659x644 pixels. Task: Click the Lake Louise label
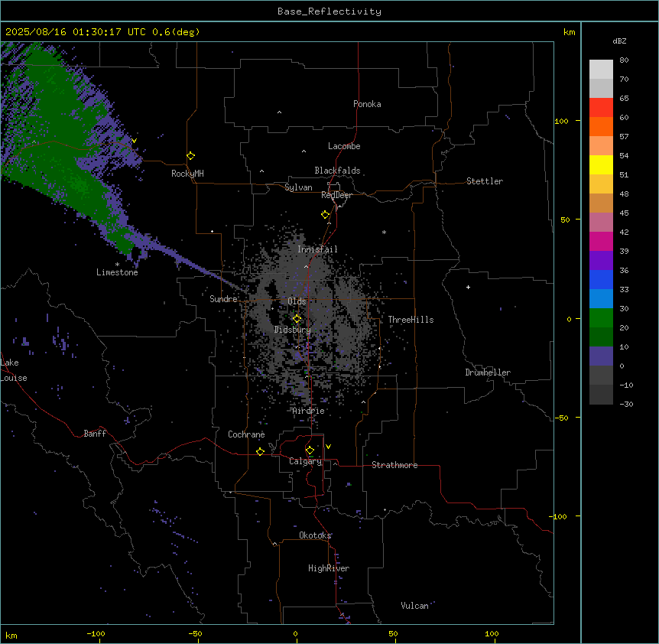coord(14,370)
